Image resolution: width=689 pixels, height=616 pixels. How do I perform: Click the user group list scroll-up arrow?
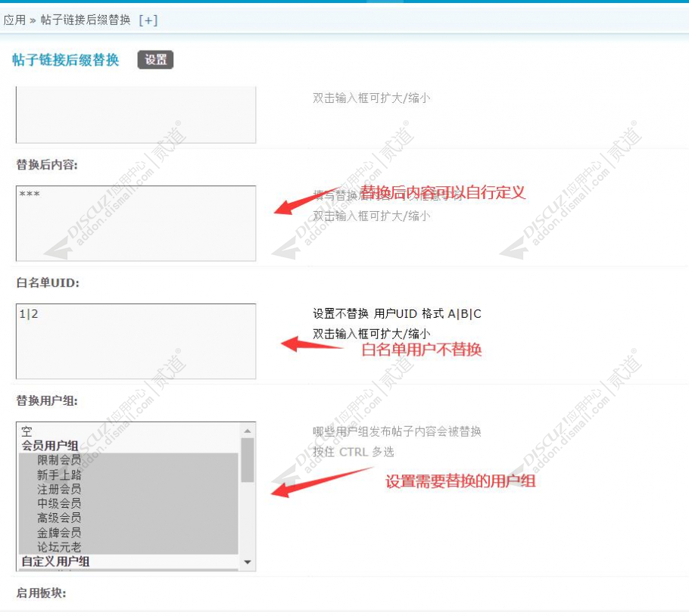pos(248,431)
